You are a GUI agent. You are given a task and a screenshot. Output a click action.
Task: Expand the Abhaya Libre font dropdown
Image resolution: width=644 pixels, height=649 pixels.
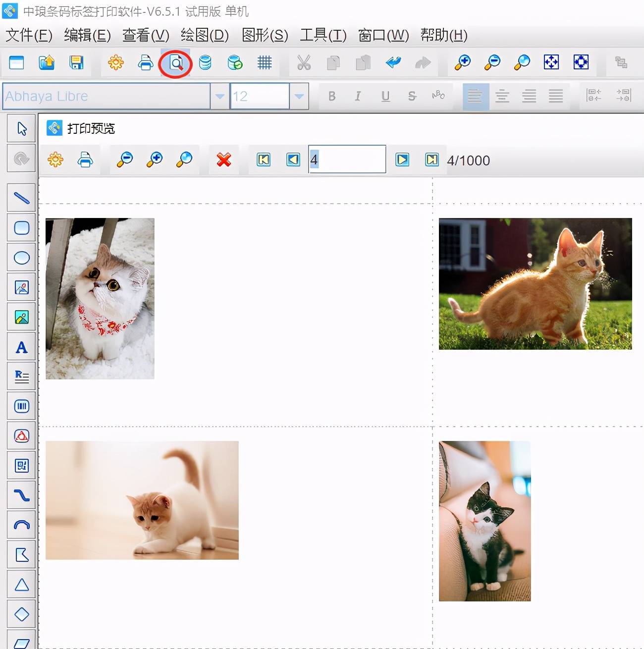coord(219,96)
